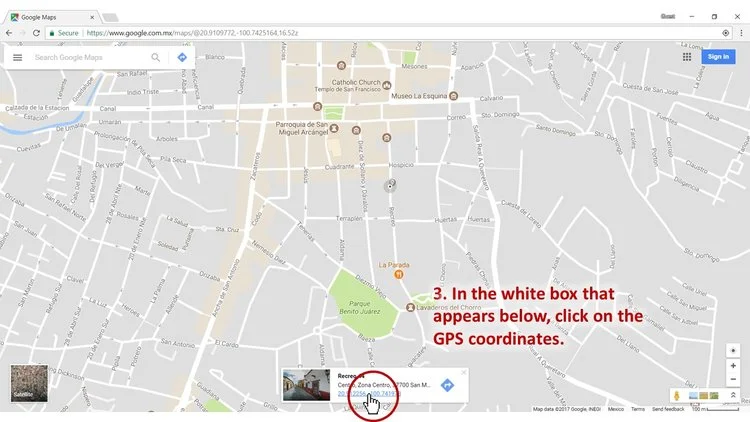The width and height of the screenshot is (750, 422).
Task: Open the Google apps grid
Action: coord(687,57)
